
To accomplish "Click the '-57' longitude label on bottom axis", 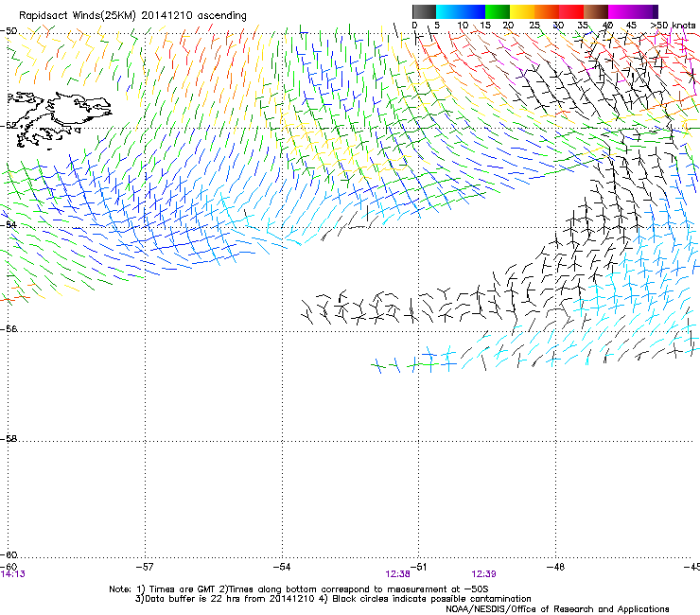I will click(x=145, y=567).
